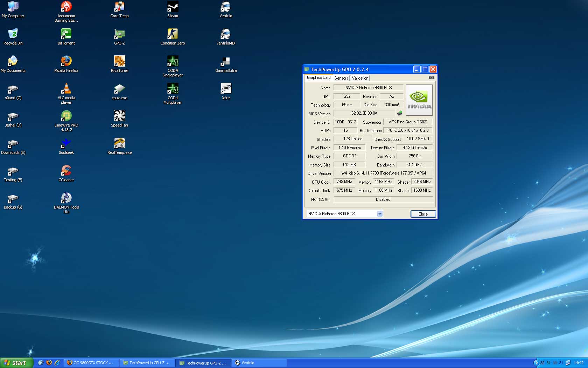Open My Computer desktop icon
The height and width of the screenshot is (368, 588).
[13, 9]
